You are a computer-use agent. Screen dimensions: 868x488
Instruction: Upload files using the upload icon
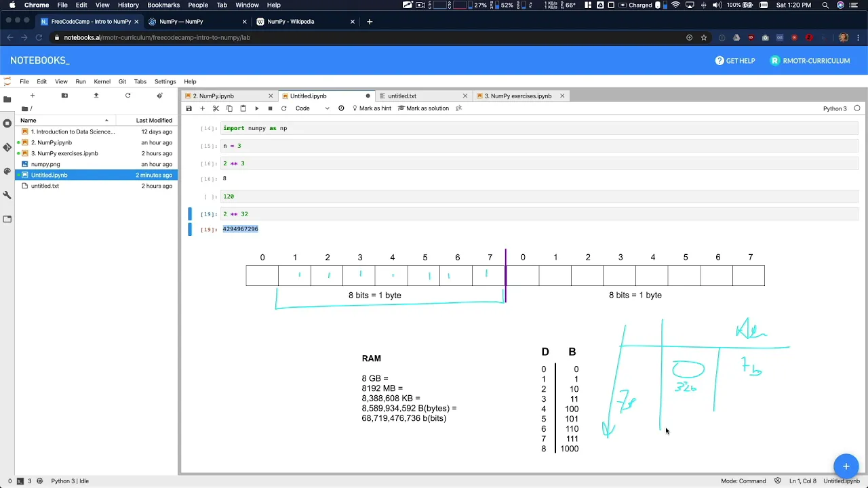click(x=96, y=96)
